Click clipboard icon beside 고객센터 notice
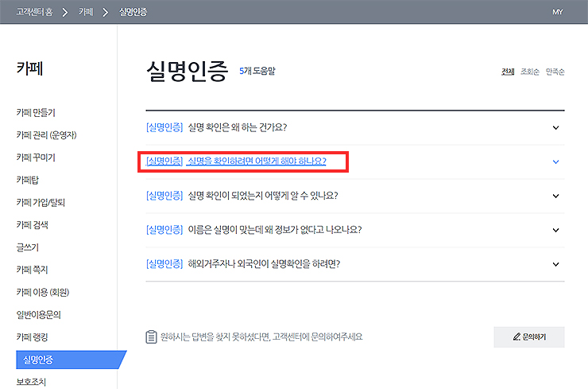Image resolution: width=588 pixels, height=389 pixels. pos(151,336)
